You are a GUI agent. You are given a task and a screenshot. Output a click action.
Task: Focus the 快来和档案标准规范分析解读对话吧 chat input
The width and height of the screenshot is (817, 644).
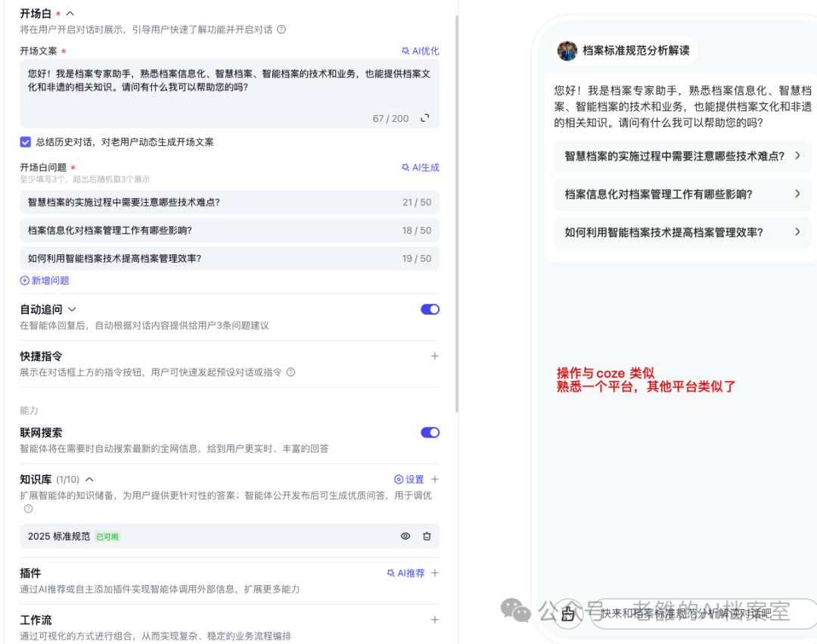pos(704,614)
